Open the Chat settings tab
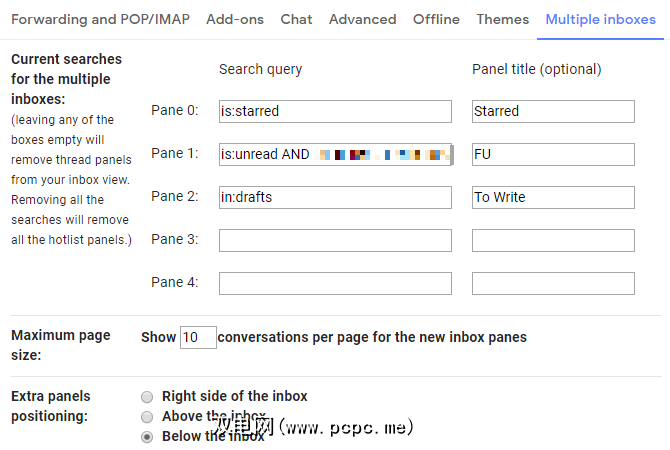The width and height of the screenshot is (670, 450). tap(296, 19)
